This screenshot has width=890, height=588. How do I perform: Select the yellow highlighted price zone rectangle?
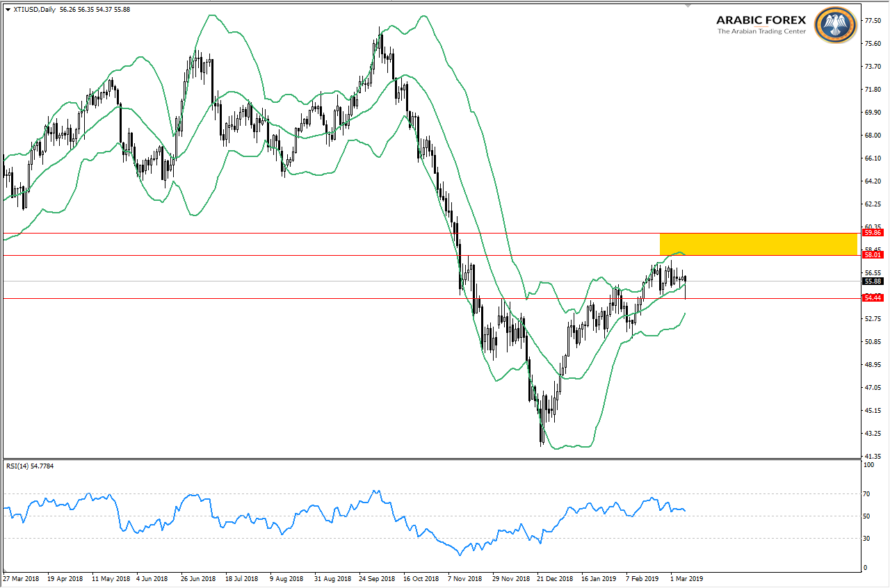pos(759,244)
